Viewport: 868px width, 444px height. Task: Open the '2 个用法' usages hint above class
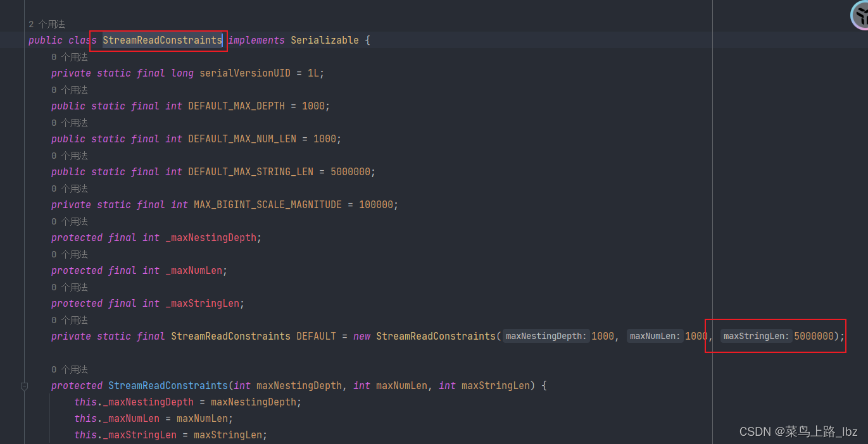pyautogui.click(x=47, y=24)
